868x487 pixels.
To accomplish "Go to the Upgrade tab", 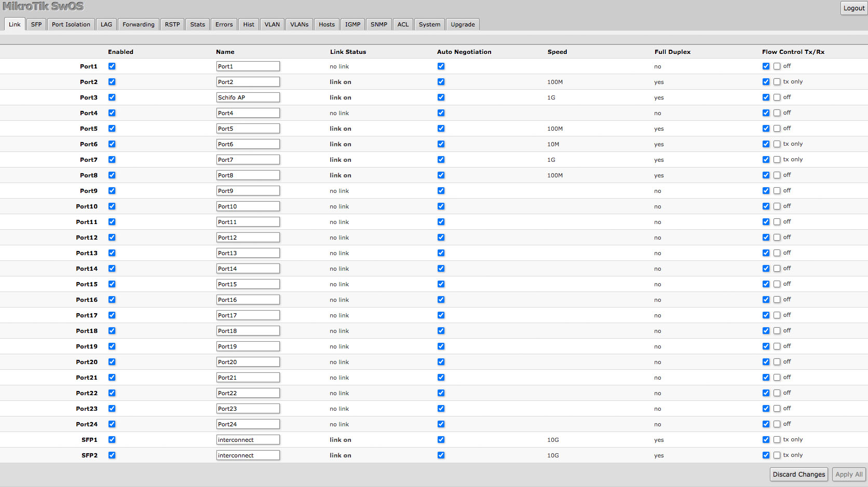I will pyautogui.click(x=463, y=24).
